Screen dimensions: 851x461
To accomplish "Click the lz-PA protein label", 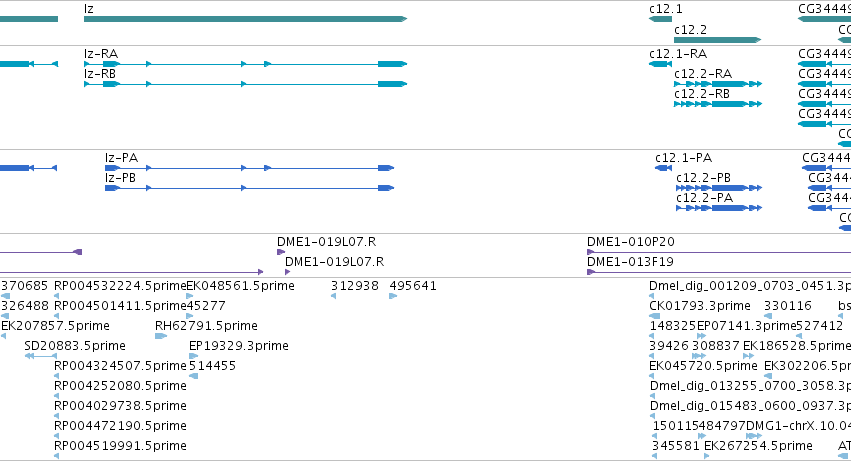I will pyautogui.click(x=122, y=158).
